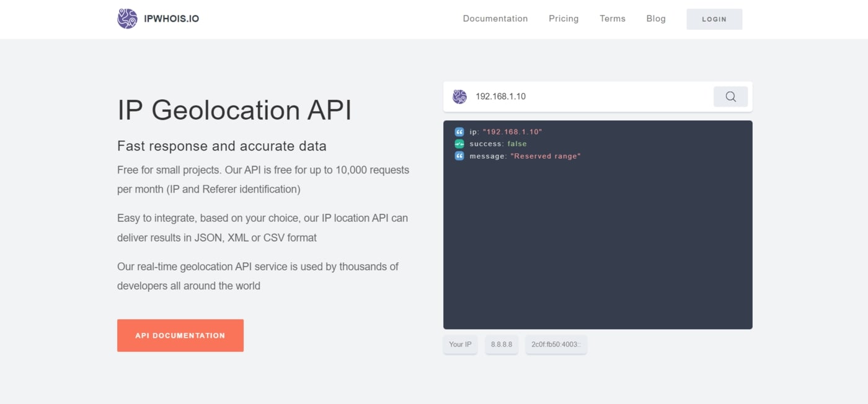Click the globe icon inside the IP search box
Screen dimensions: 868x404
pos(459,97)
